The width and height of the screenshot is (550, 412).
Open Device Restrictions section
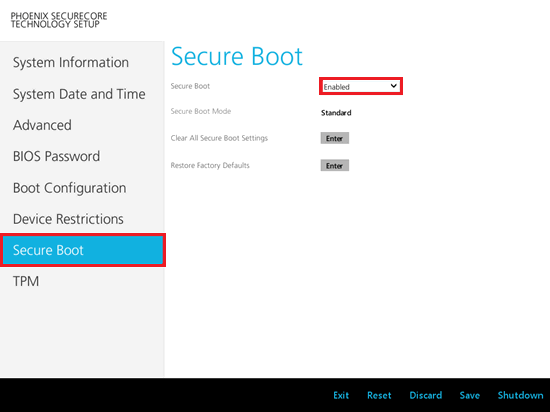[x=68, y=219]
